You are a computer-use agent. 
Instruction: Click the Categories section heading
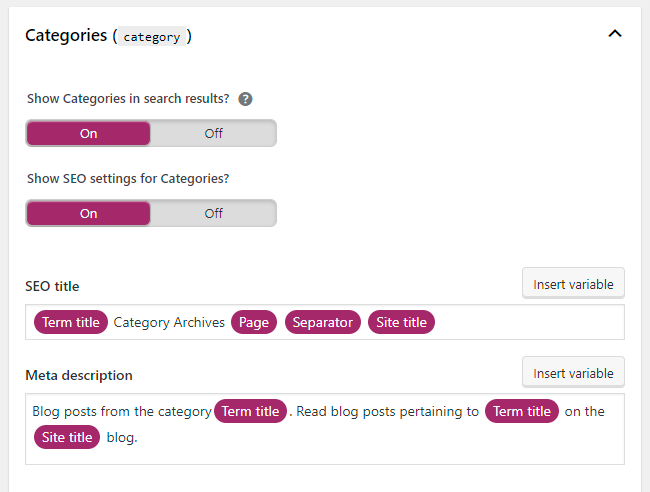[66, 35]
